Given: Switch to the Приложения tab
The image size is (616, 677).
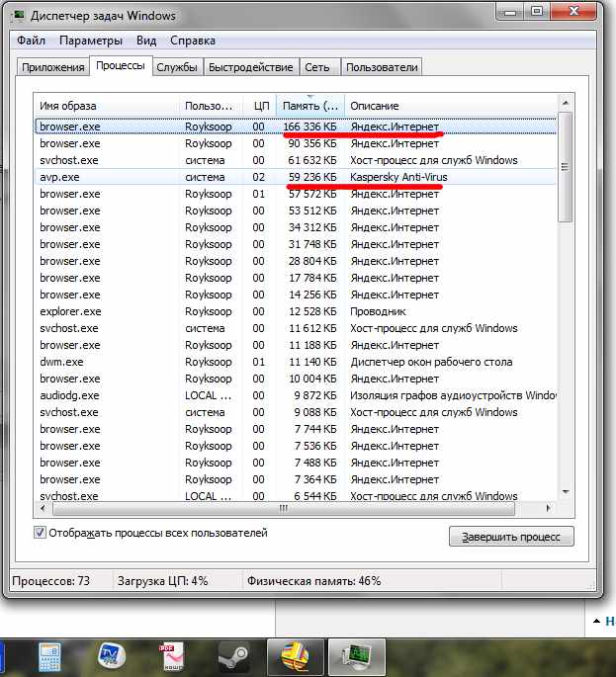Looking at the screenshot, I should click(53, 67).
